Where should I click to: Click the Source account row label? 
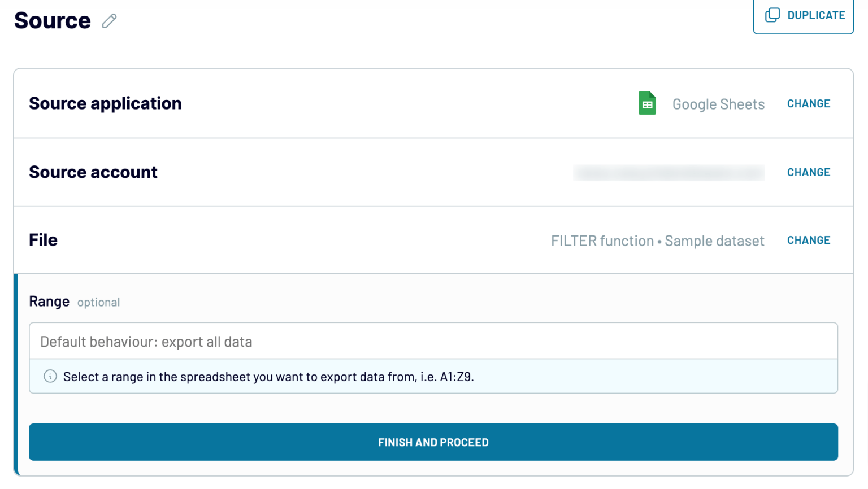(x=93, y=172)
